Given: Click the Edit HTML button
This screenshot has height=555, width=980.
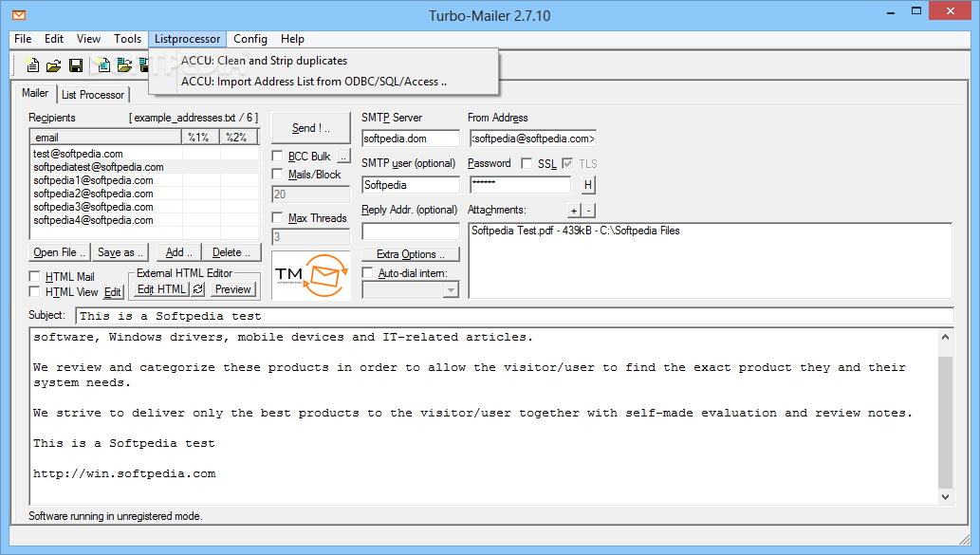Looking at the screenshot, I should 162,289.
